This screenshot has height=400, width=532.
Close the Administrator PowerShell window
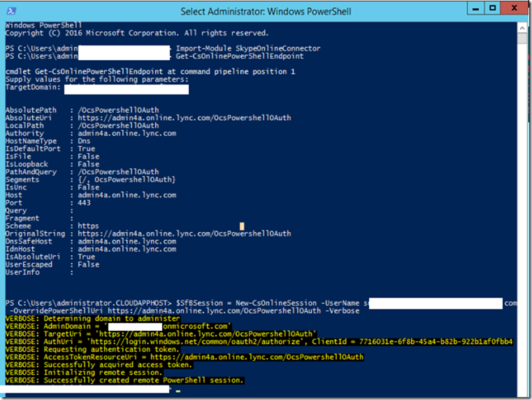click(514, 8)
